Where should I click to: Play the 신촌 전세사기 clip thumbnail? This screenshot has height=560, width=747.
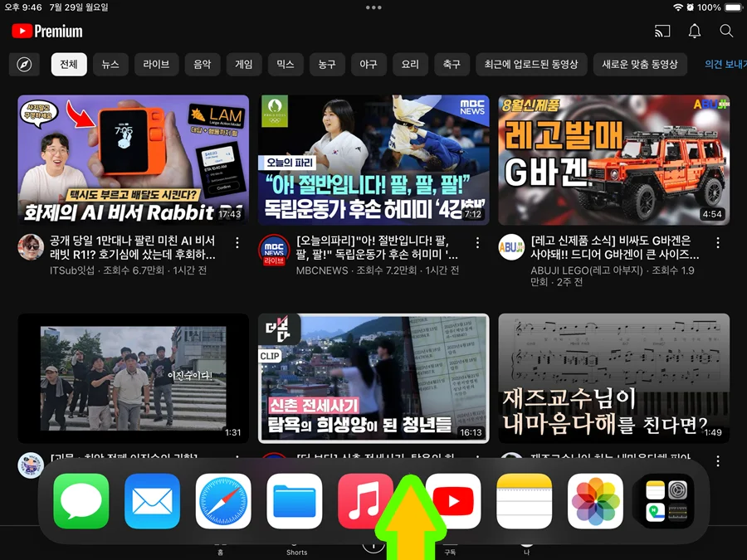pyautogui.click(x=373, y=378)
